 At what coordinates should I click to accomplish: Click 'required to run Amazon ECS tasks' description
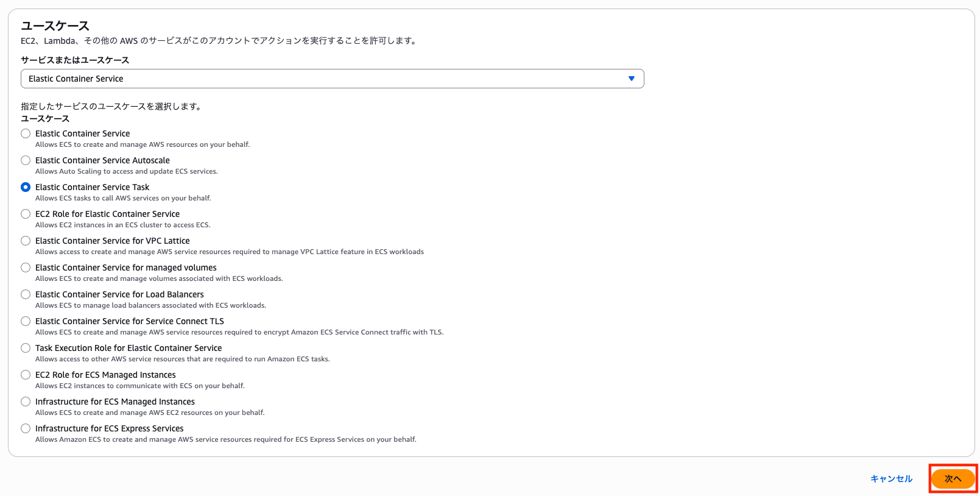(183, 359)
